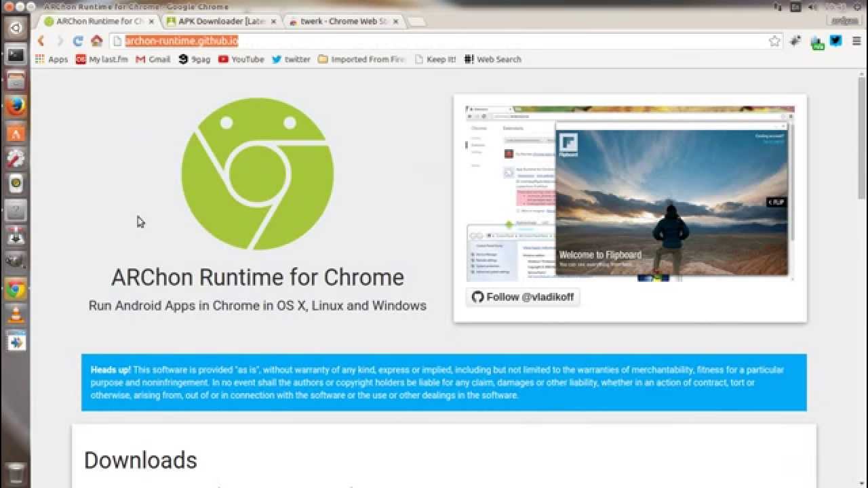The image size is (868, 488).
Task: Expand the Imported From Firefox bookmarks folder
Action: click(x=361, y=59)
